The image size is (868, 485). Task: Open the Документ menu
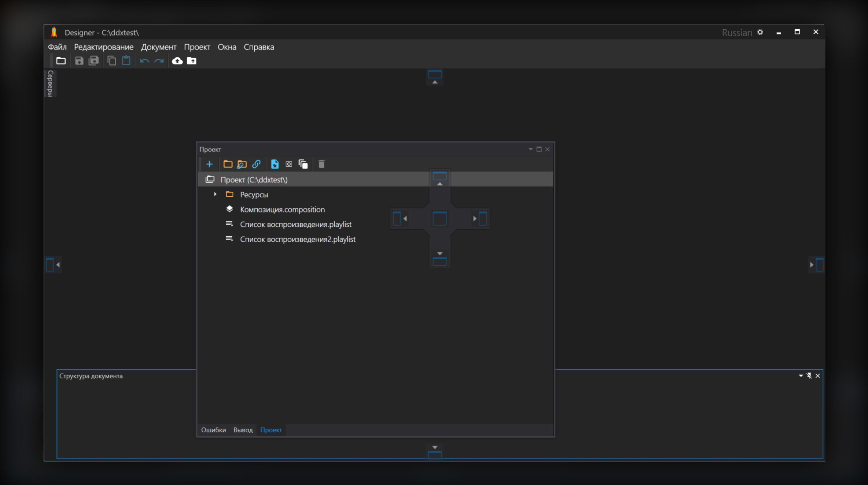[x=158, y=47]
